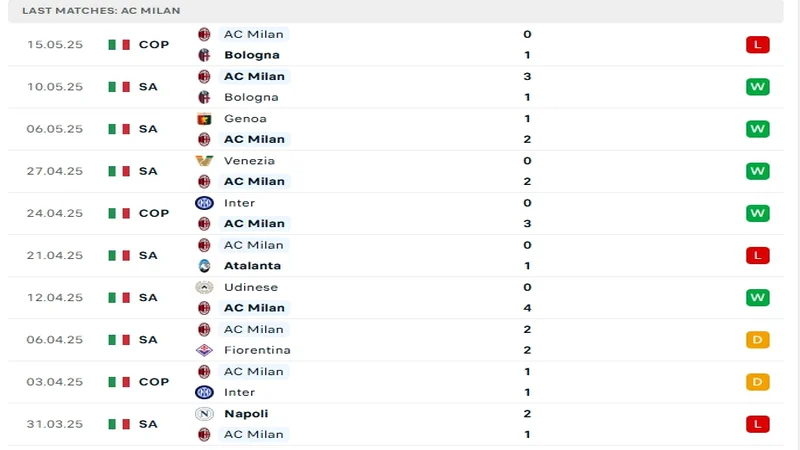The image size is (800, 450).
Task: Click the Udinese club crest icon
Action: (x=204, y=287)
